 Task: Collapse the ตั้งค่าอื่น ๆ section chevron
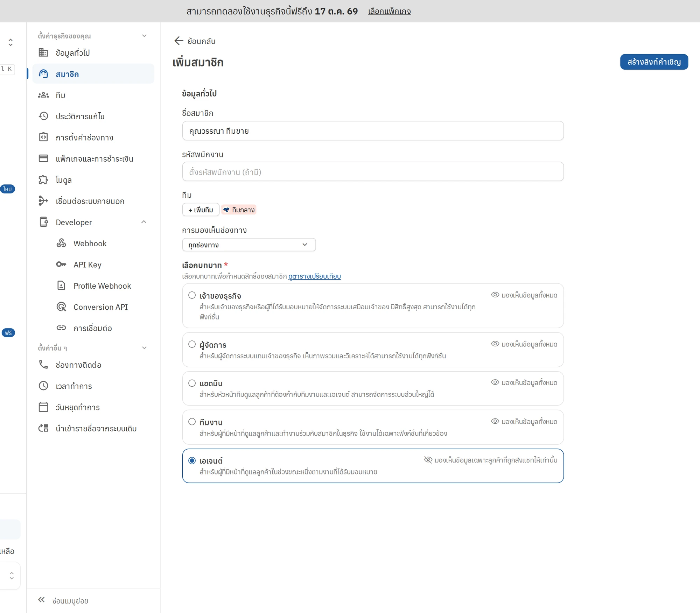144,348
